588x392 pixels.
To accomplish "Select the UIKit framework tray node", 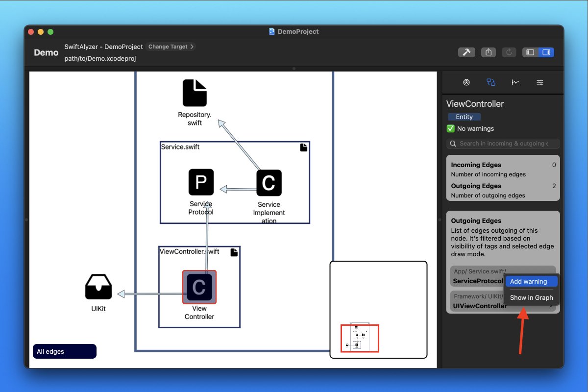I will 98,287.
